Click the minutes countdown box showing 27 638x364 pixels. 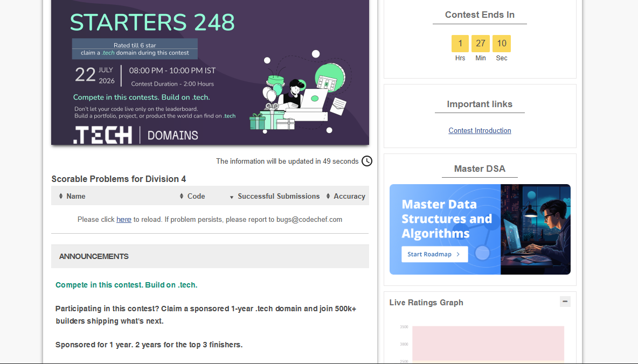[481, 44]
